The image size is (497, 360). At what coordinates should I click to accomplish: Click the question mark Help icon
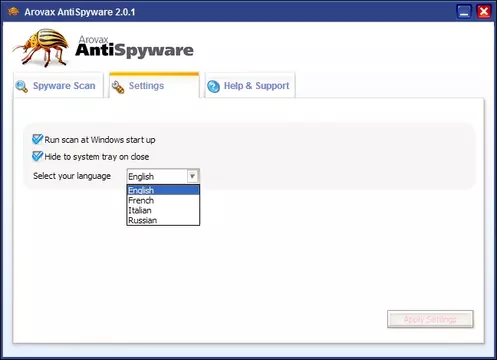(x=213, y=86)
